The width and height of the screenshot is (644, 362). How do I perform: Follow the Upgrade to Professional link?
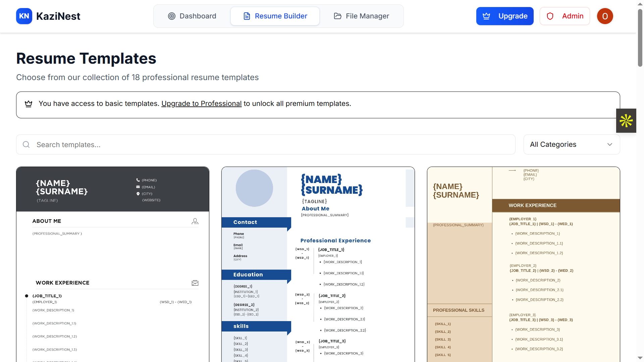(x=201, y=104)
